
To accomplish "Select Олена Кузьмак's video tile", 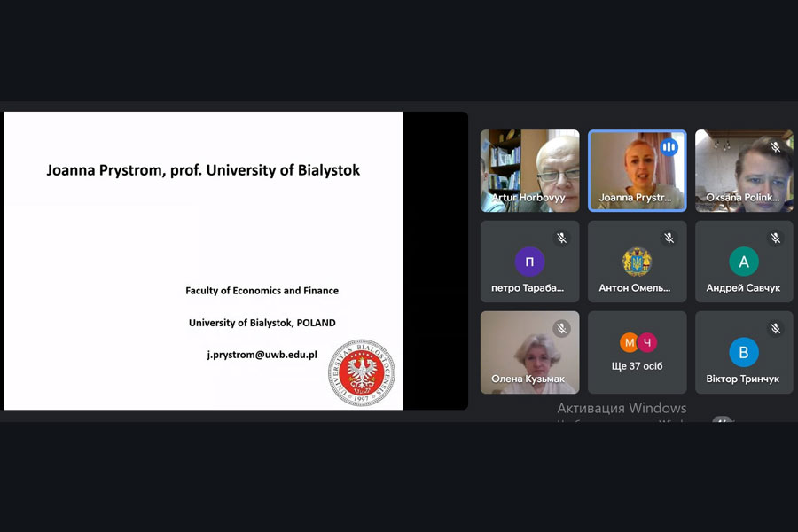I will (530, 352).
